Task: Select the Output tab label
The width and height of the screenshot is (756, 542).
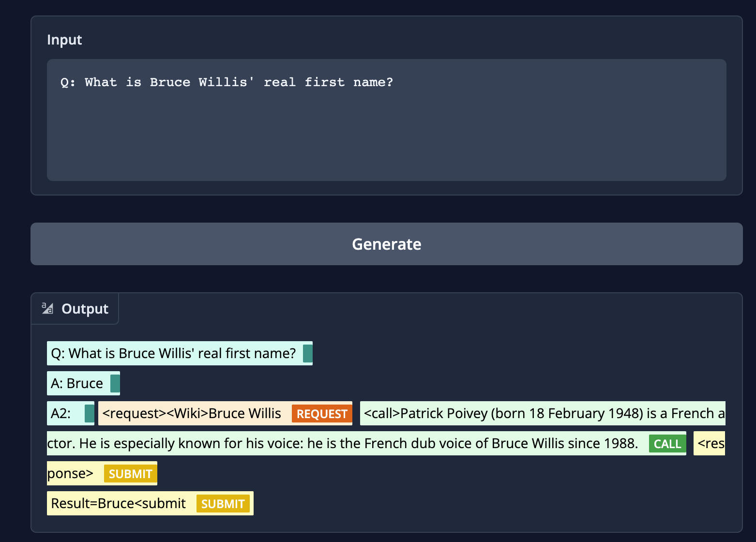Action: [x=85, y=309]
